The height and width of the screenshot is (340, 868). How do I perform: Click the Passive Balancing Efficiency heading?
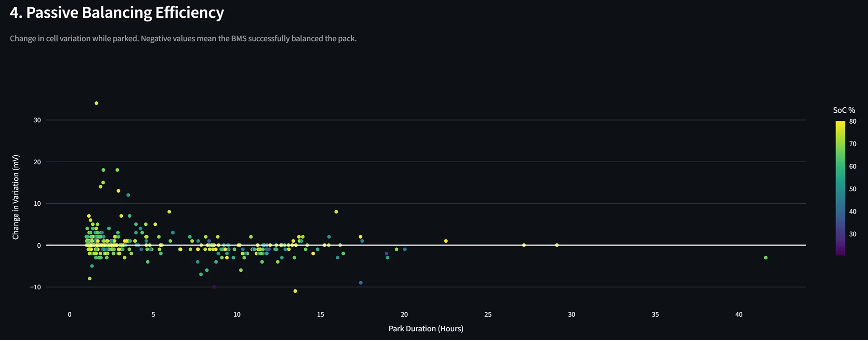click(x=117, y=13)
